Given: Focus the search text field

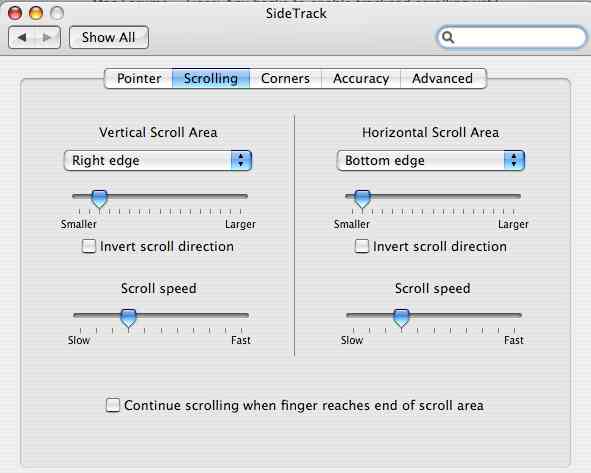Looking at the screenshot, I should pos(512,37).
